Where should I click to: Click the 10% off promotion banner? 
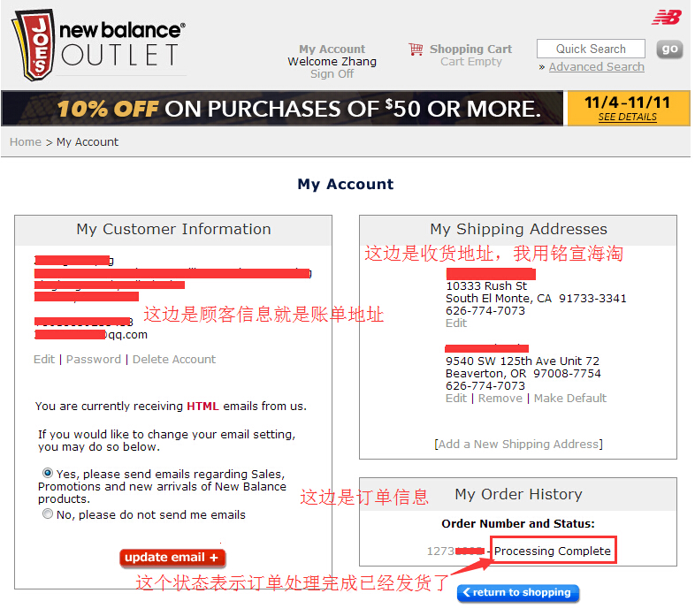(x=282, y=109)
